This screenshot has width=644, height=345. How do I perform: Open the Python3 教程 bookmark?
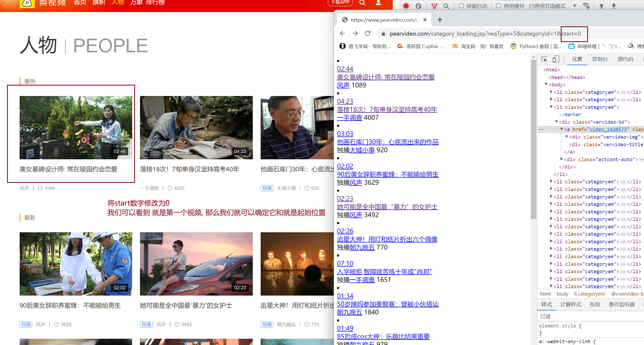coord(536,46)
